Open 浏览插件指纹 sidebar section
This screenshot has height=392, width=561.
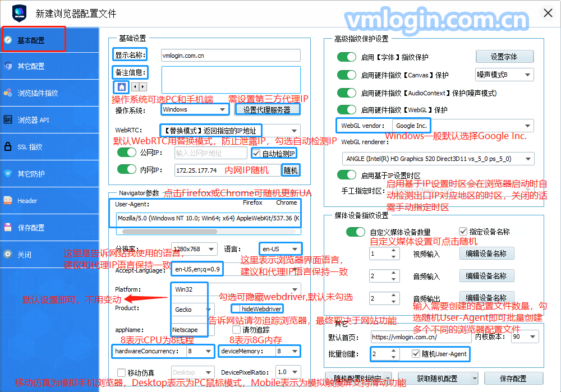pyautogui.click(x=37, y=93)
